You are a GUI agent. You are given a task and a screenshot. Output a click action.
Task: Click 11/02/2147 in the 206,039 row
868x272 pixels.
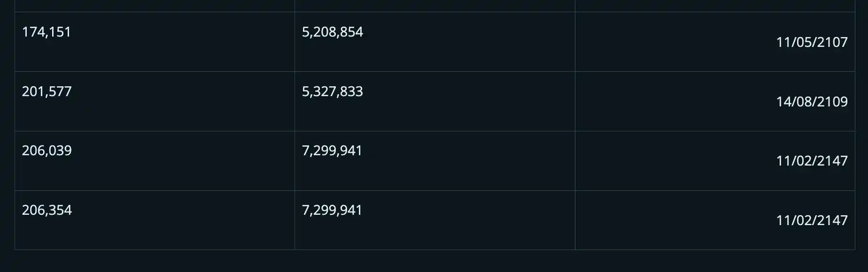point(811,161)
